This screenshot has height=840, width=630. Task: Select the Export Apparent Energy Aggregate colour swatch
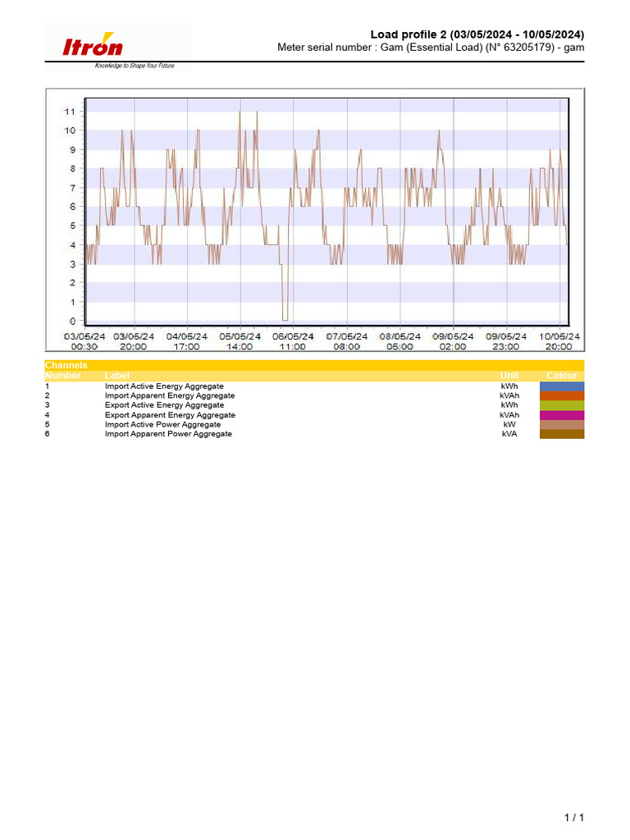[x=561, y=415]
